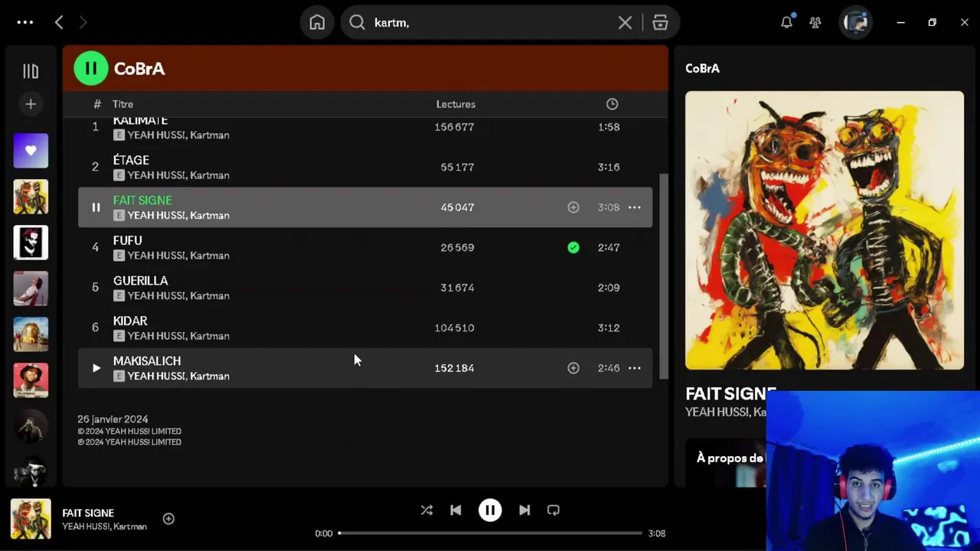The height and width of the screenshot is (551, 980).
Task: Open Liked Songs heart playlist
Action: click(x=31, y=151)
